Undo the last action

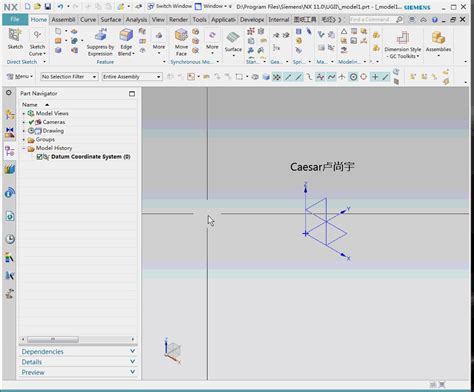60,6
